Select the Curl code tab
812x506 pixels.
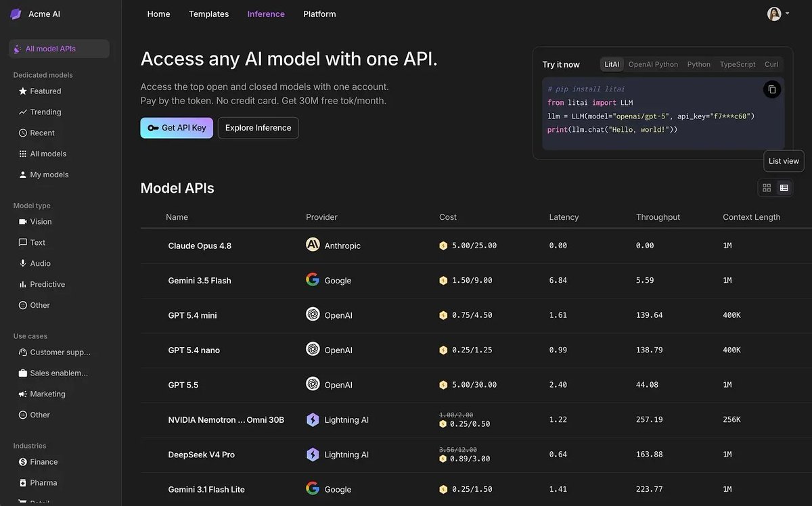click(771, 64)
